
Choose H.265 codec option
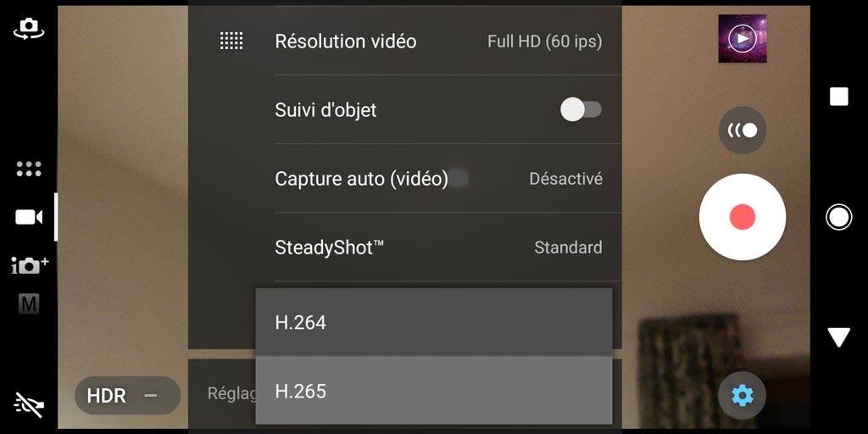tap(434, 391)
